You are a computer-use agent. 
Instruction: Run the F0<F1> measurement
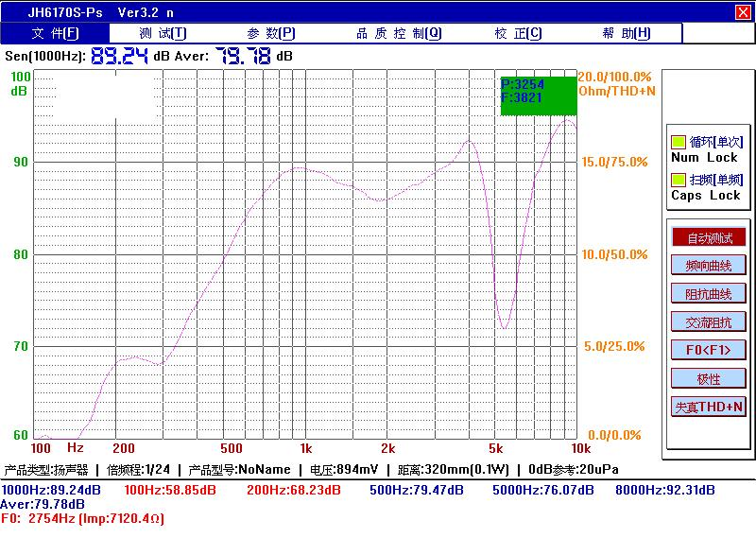708,350
